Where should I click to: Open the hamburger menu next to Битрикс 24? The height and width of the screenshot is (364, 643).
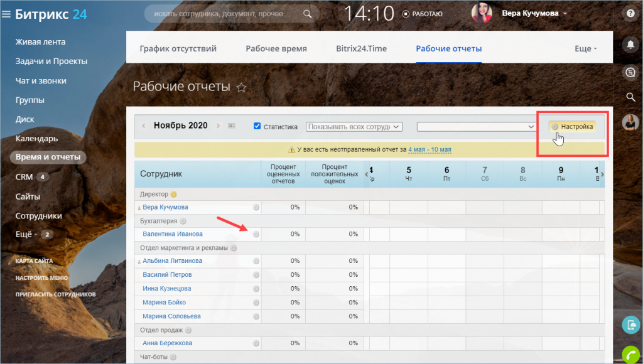6,14
